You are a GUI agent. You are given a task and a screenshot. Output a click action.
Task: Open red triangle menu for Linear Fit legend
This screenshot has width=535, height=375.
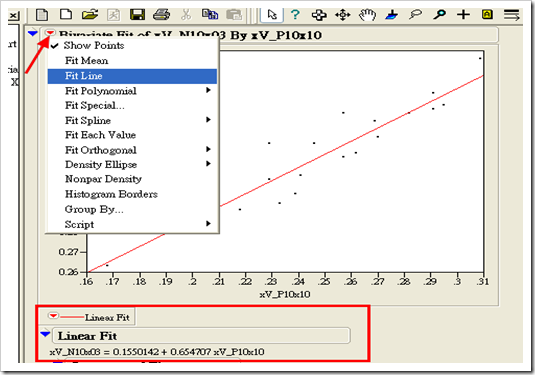(53, 316)
